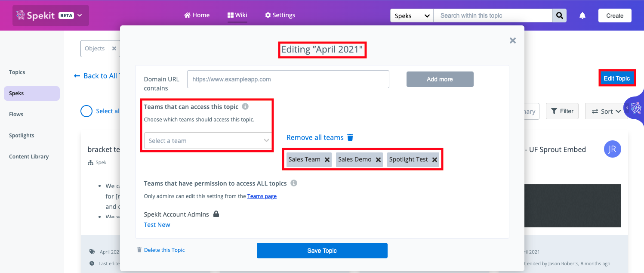
Task: Open the Settings tab
Action: pyautogui.click(x=280, y=15)
